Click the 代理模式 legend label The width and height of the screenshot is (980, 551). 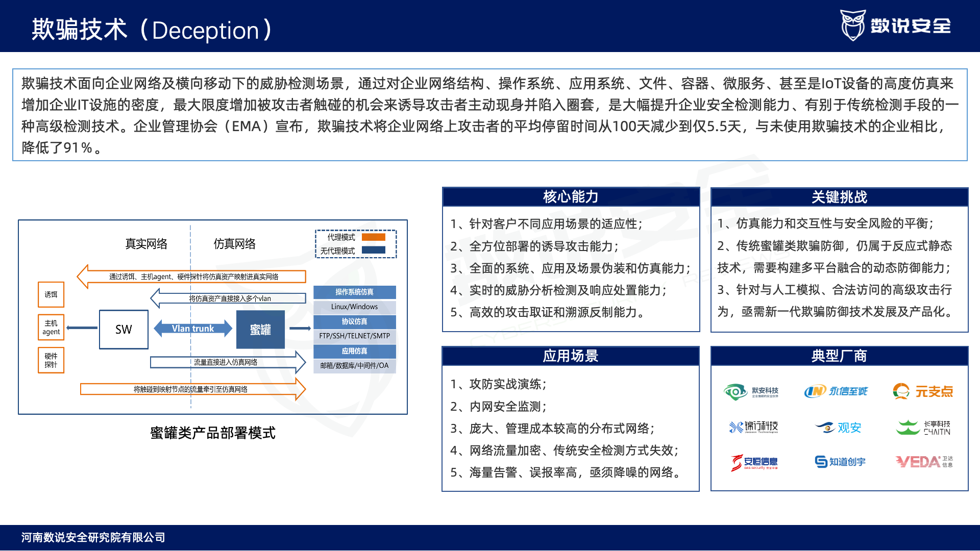click(x=341, y=237)
